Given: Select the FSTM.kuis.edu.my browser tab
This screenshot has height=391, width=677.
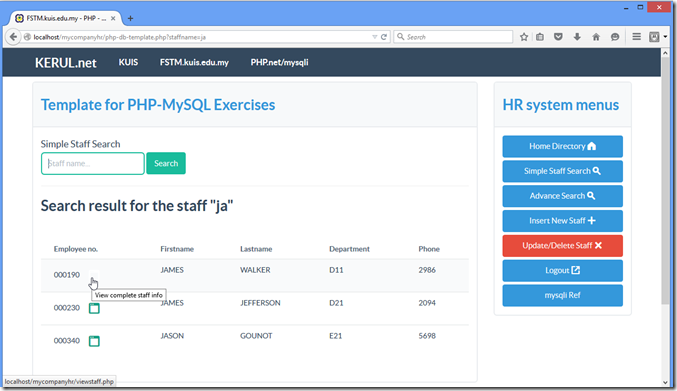Looking at the screenshot, I should [x=65, y=18].
